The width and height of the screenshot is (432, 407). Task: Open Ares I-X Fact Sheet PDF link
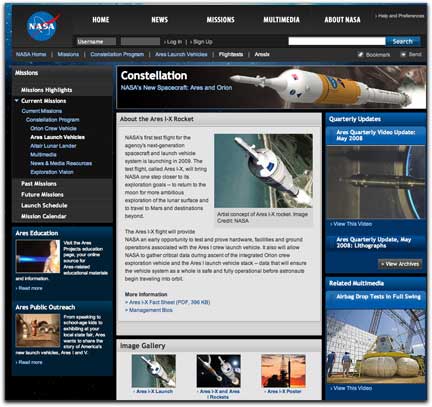click(x=168, y=302)
